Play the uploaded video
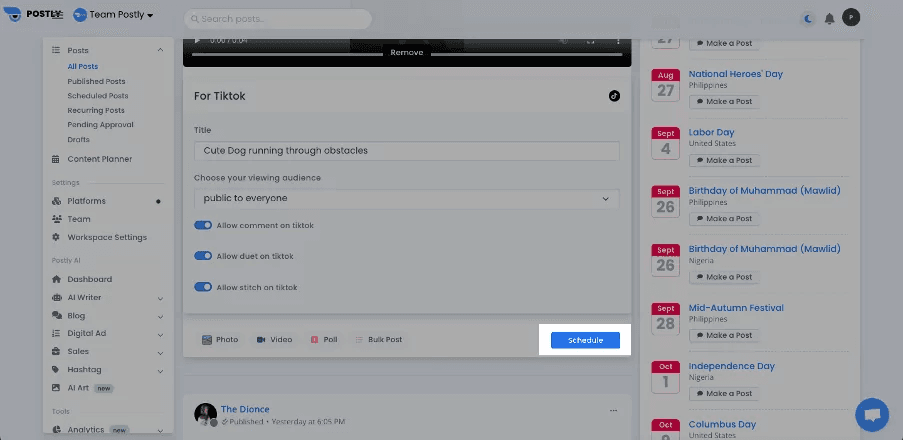Image resolution: width=904 pixels, height=440 pixels. pyautogui.click(x=197, y=41)
